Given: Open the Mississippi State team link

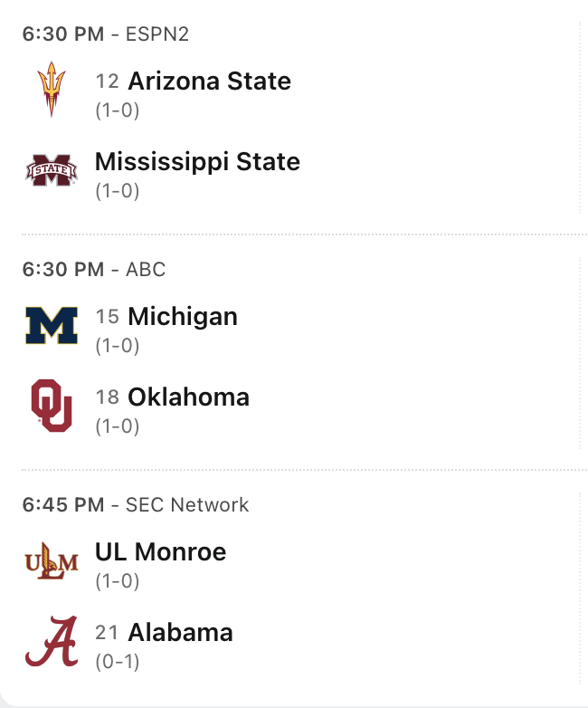Looking at the screenshot, I should tap(197, 162).
